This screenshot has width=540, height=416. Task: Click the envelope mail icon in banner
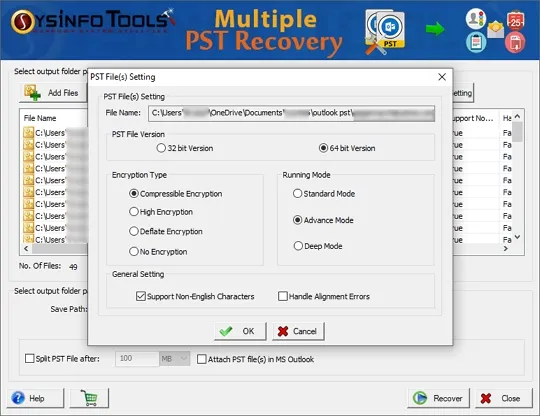point(496,29)
